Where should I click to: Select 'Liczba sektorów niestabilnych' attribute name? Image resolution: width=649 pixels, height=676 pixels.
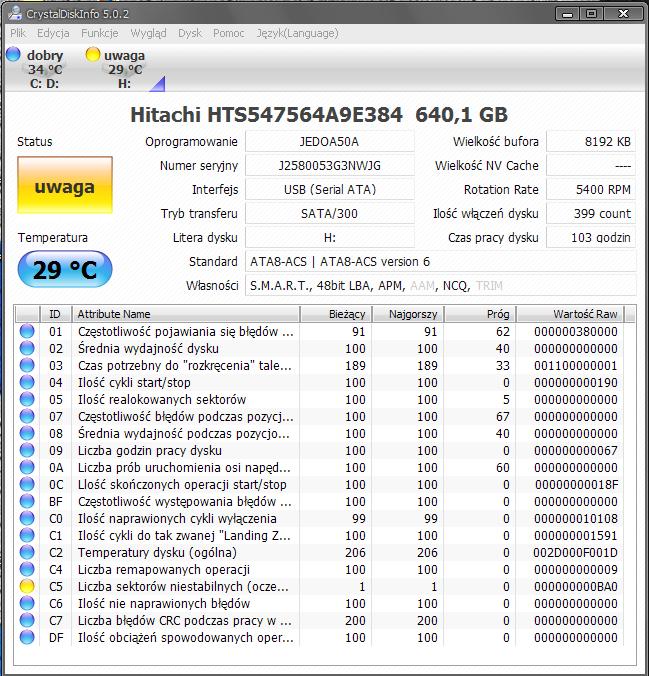183,587
